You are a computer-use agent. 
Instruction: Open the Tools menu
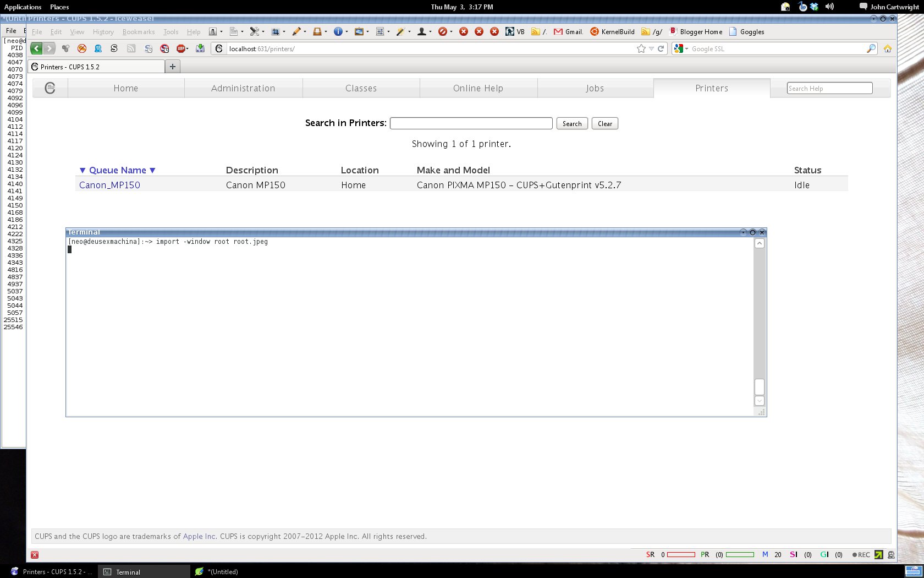tap(170, 31)
